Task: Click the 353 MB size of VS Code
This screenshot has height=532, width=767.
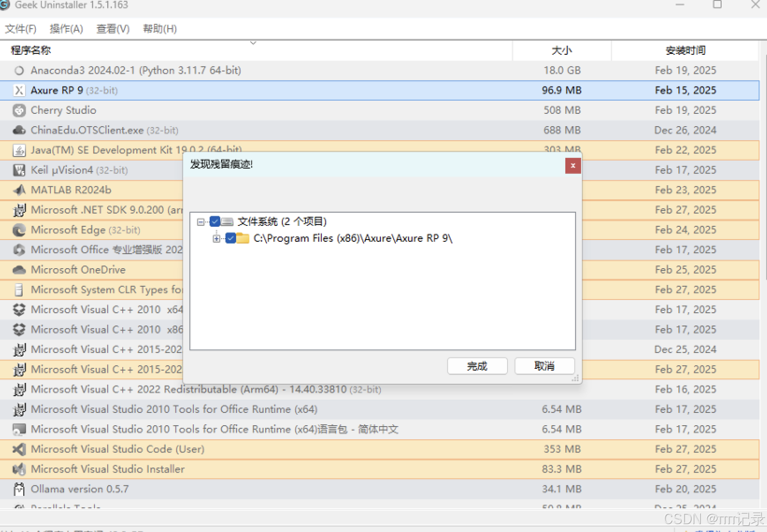Action: click(x=562, y=449)
